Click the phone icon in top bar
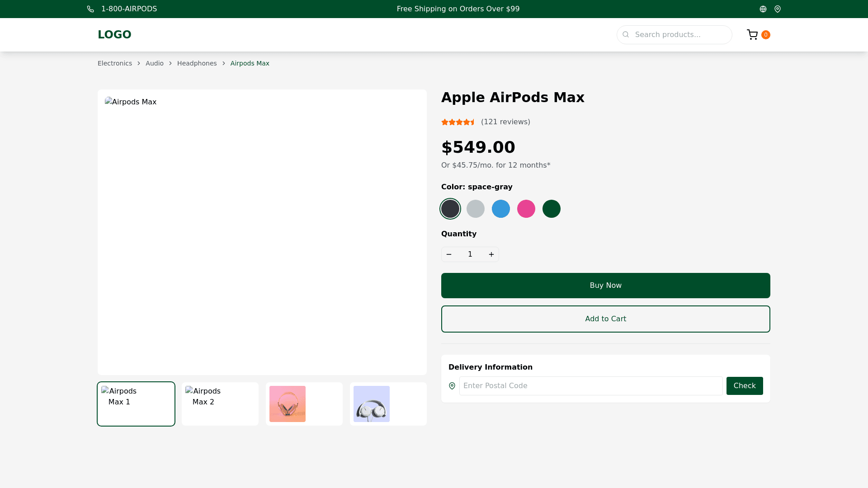This screenshot has width=868, height=488. tap(90, 9)
